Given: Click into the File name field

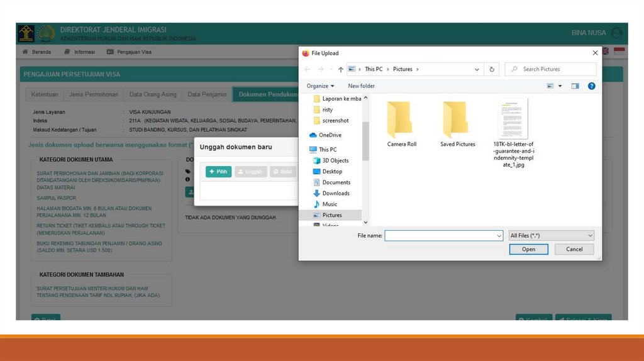Looking at the screenshot, I should (440, 235).
